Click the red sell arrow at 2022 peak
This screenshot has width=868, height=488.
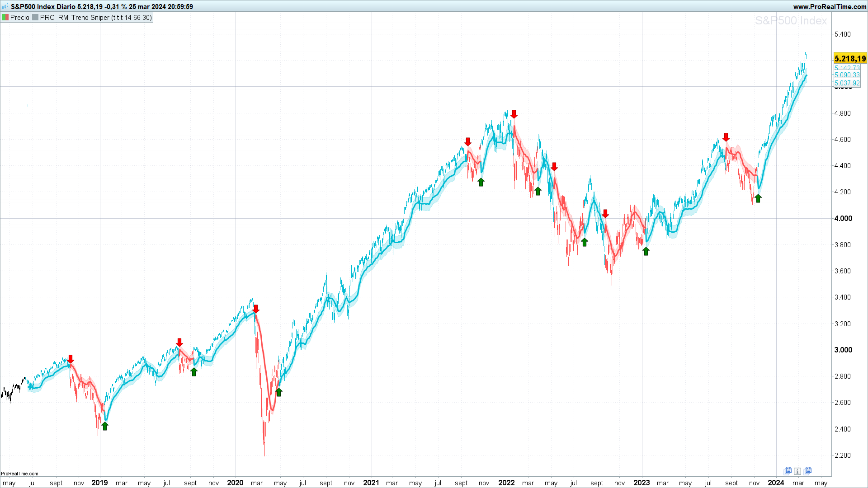point(514,114)
